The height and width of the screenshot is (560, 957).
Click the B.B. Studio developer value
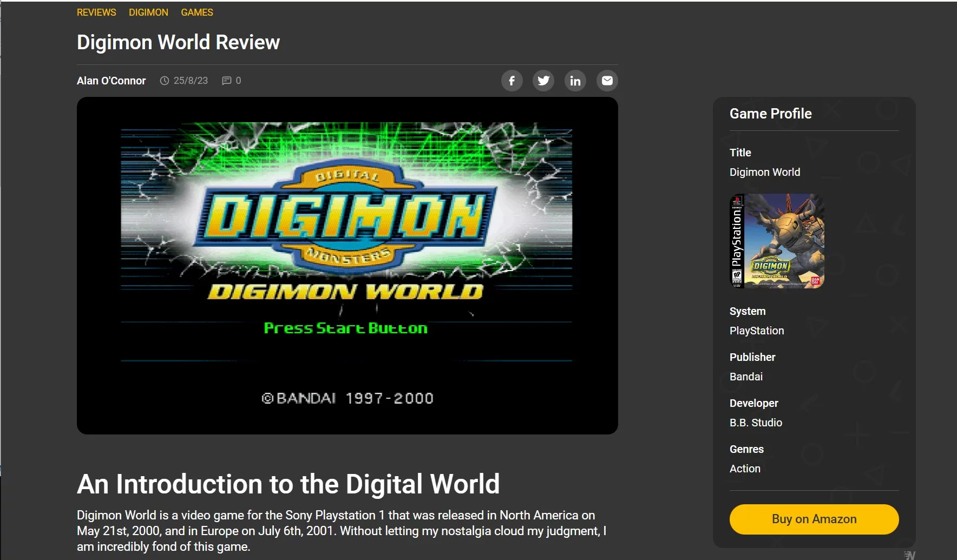point(756,423)
